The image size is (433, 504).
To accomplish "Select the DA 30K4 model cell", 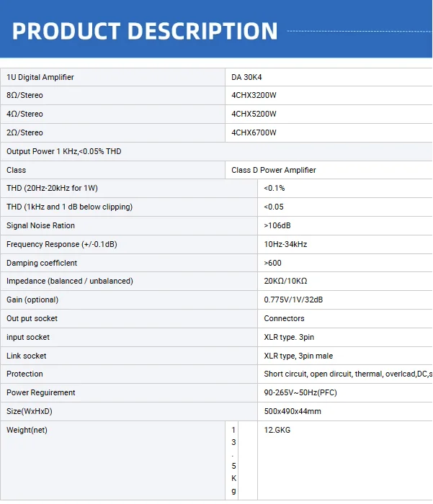I will (329, 77).
